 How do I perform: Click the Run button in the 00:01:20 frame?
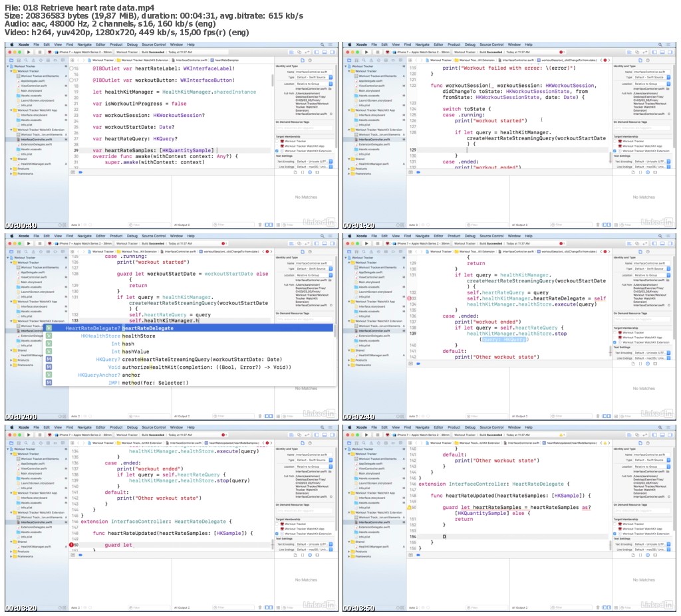pos(366,52)
